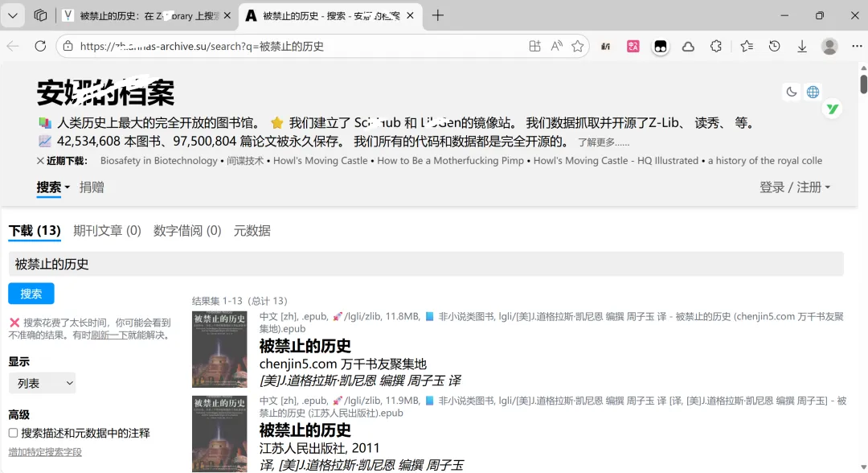
Task: Open browser history icon
Action: point(775,46)
